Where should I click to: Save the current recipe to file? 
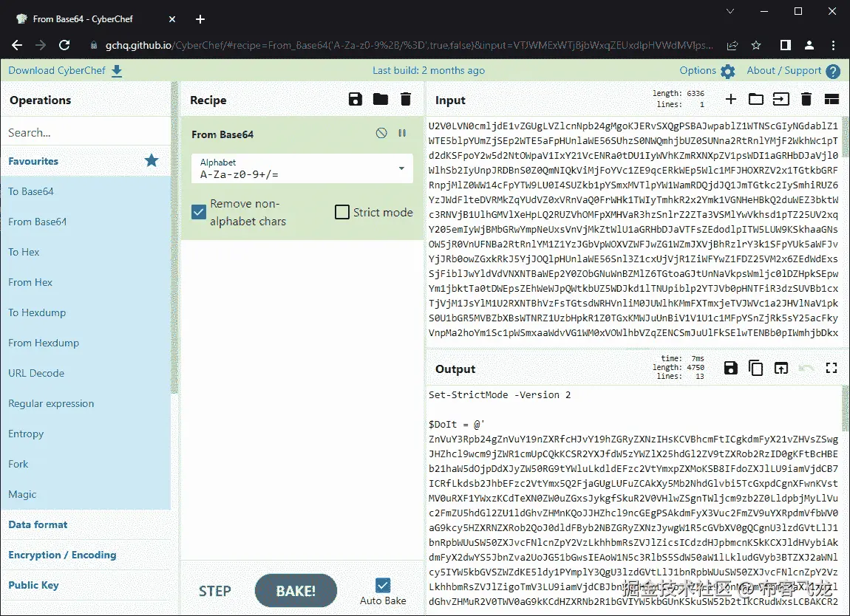tap(355, 99)
